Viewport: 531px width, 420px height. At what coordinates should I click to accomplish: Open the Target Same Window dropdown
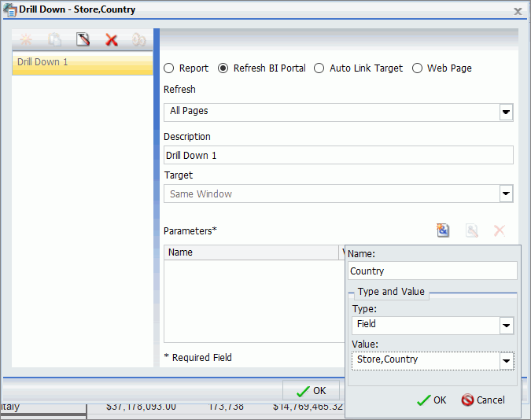tap(507, 193)
